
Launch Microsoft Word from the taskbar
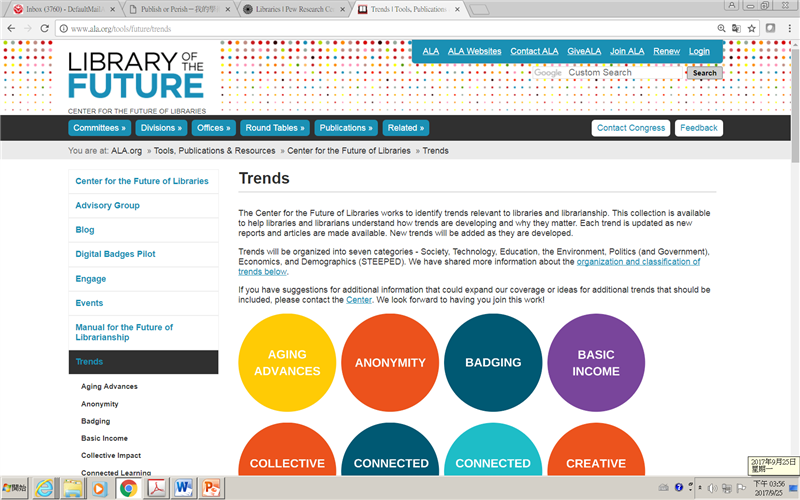[x=183, y=488]
